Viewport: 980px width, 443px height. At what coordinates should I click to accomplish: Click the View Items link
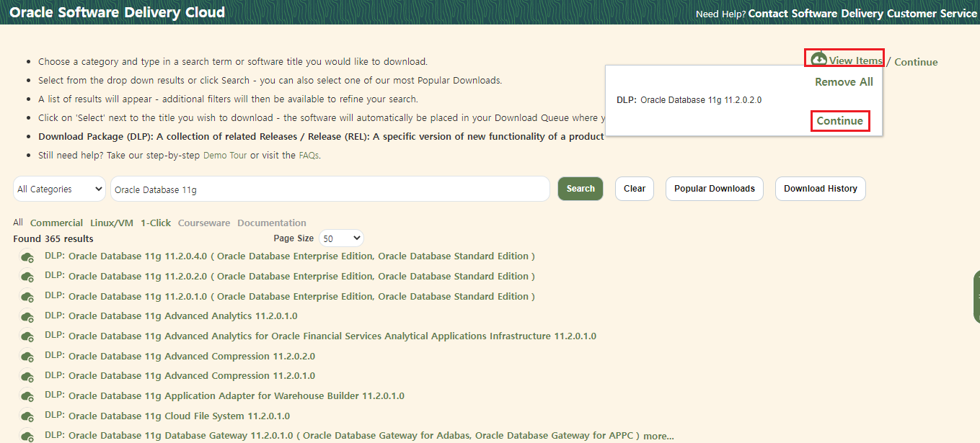coord(855,61)
